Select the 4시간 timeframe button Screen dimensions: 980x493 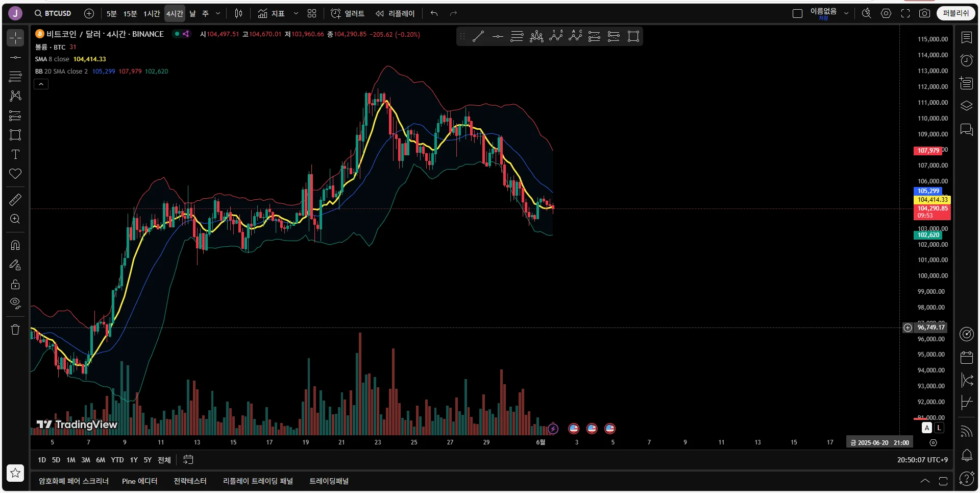click(x=175, y=14)
